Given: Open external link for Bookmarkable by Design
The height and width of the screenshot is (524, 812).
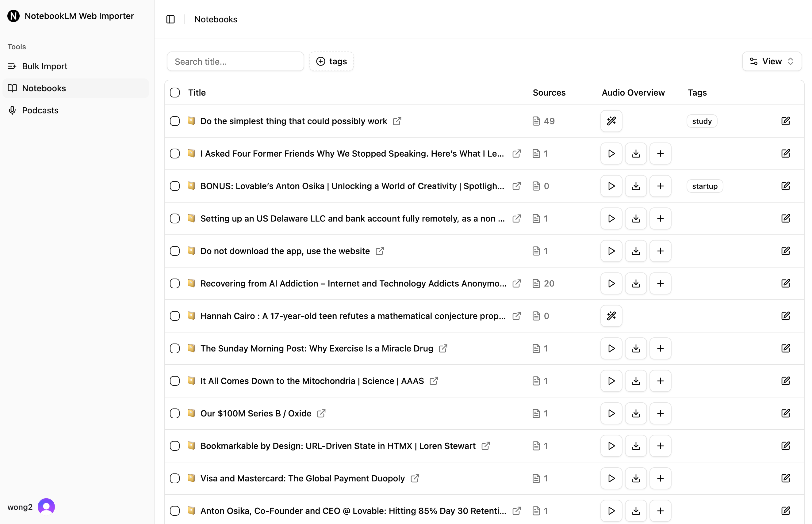Looking at the screenshot, I should click(x=485, y=446).
